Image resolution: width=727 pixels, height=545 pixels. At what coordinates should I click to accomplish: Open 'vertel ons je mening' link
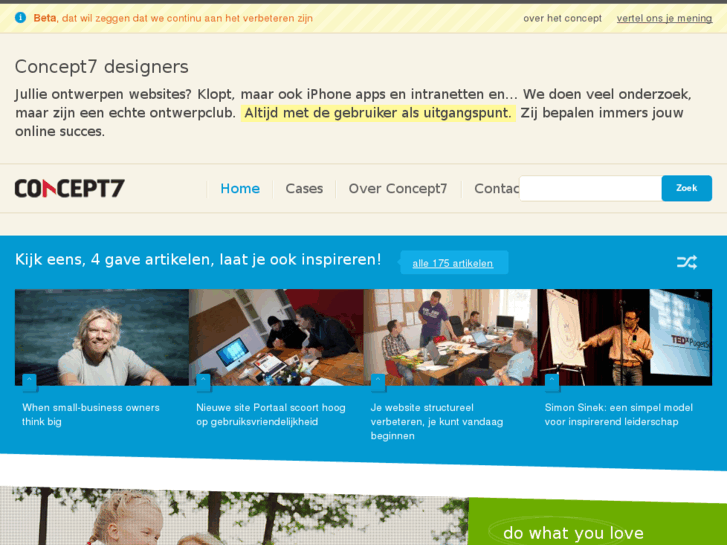pyautogui.click(x=664, y=18)
